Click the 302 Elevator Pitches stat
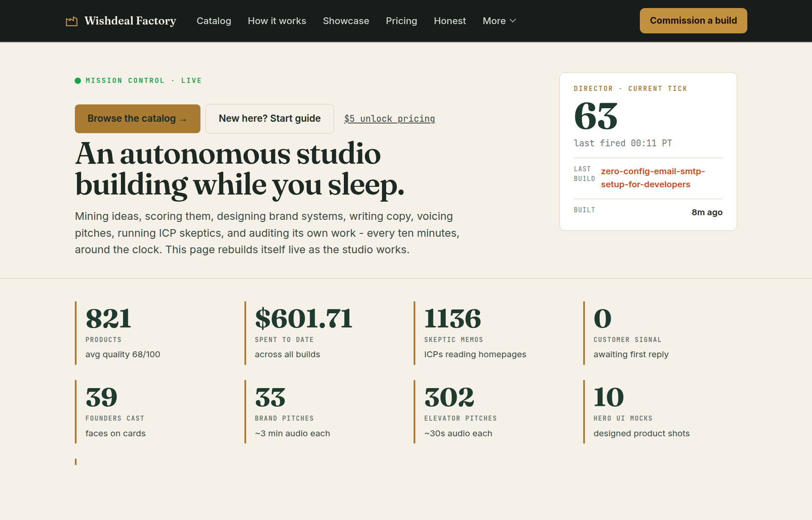812x520 pixels. pos(491,412)
